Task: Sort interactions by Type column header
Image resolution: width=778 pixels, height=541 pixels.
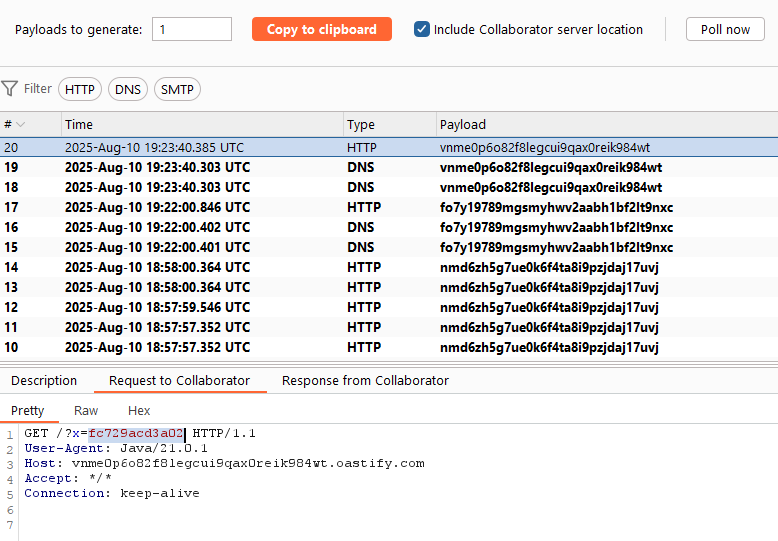Action: tap(361, 125)
